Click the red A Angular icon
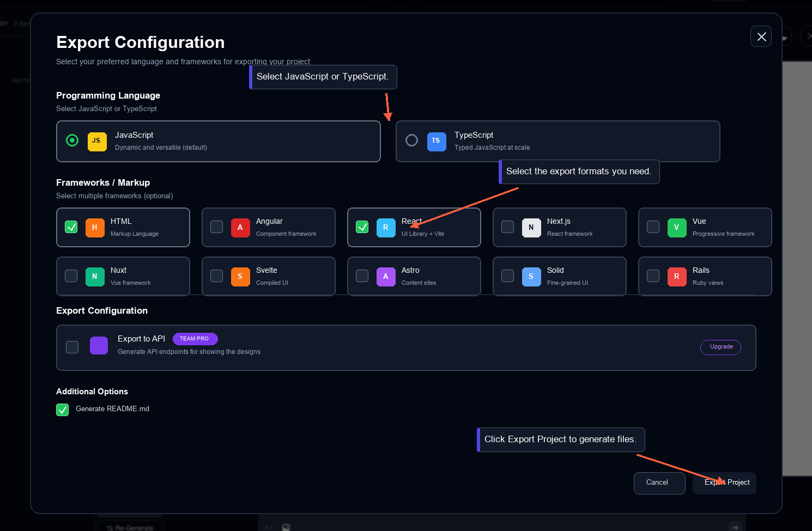This screenshot has height=531, width=812. pos(240,228)
